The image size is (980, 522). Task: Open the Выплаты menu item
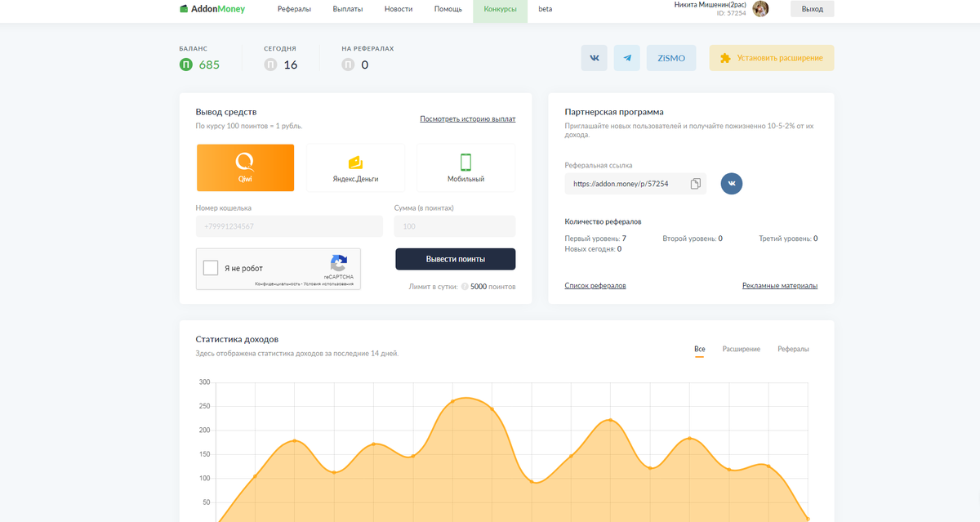349,9
